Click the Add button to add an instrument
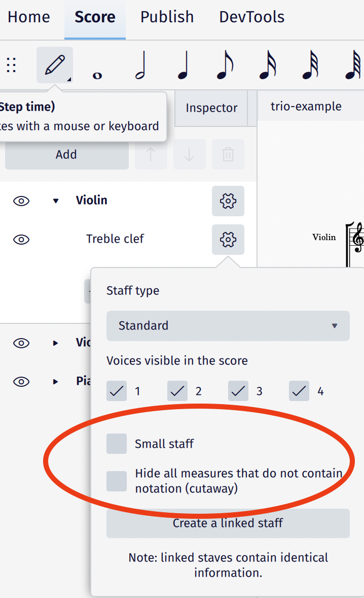 tap(66, 154)
